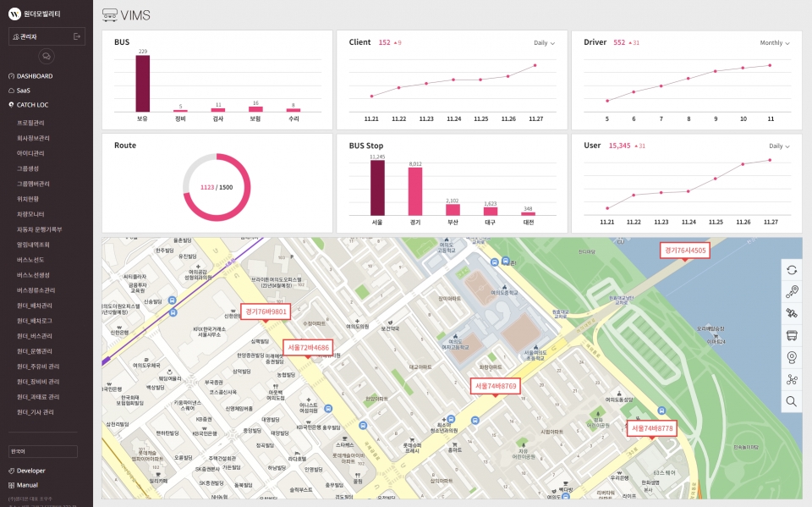Viewport: 812px width, 507px height.
Task: Open the Driver Monthly dropdown
Action: click(x=776, y=42)
